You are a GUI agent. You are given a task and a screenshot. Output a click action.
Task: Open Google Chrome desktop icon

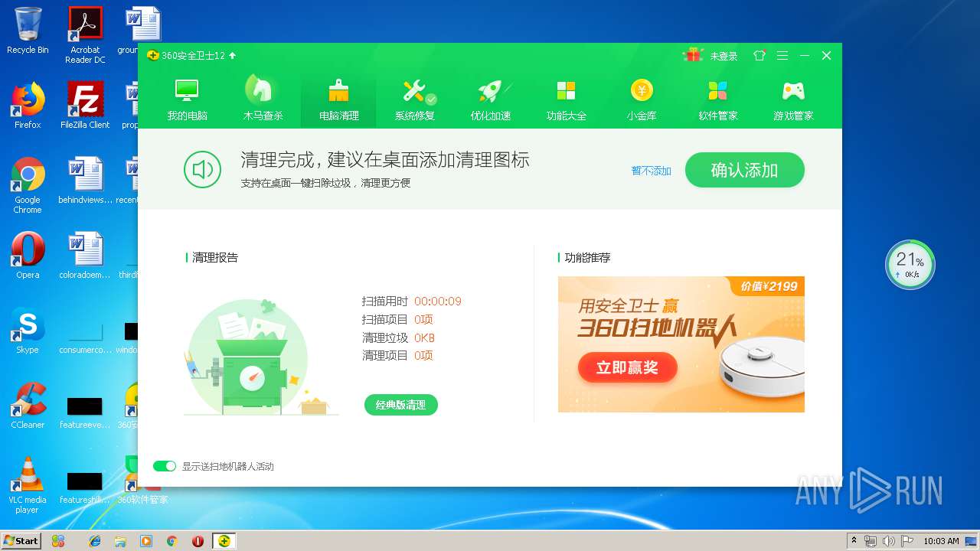28,184
